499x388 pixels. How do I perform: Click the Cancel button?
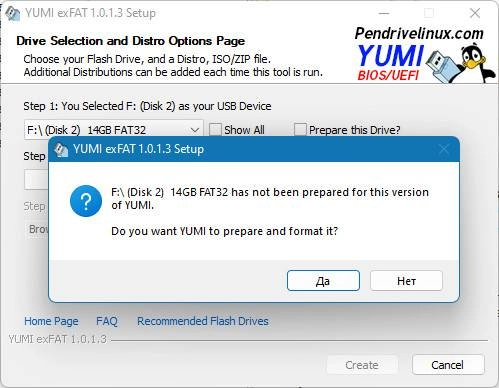[448, 365]
